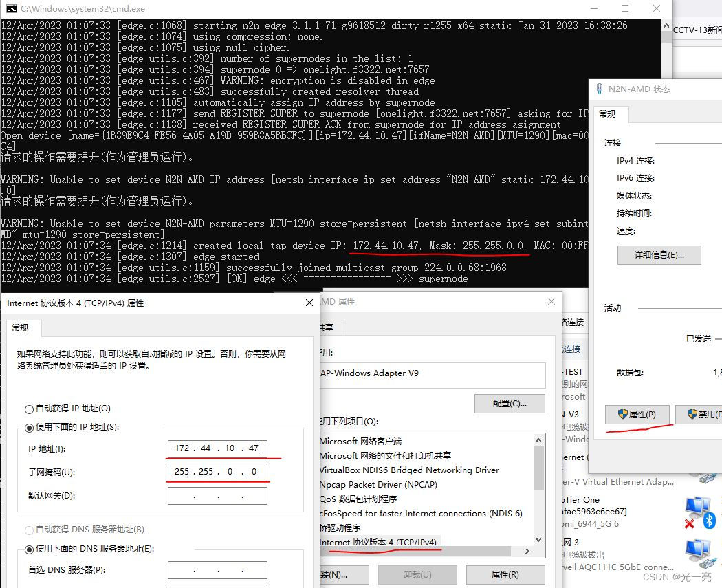Click the 禁用 button in status window
The image size is (722, 588).
click(x=699, y=415)
